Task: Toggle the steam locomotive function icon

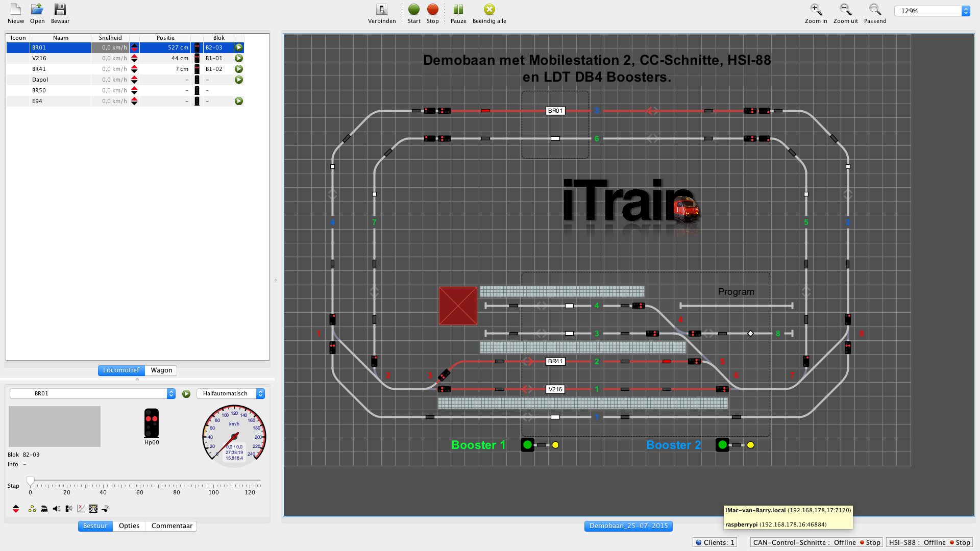Action: click(x=44, y=509)
